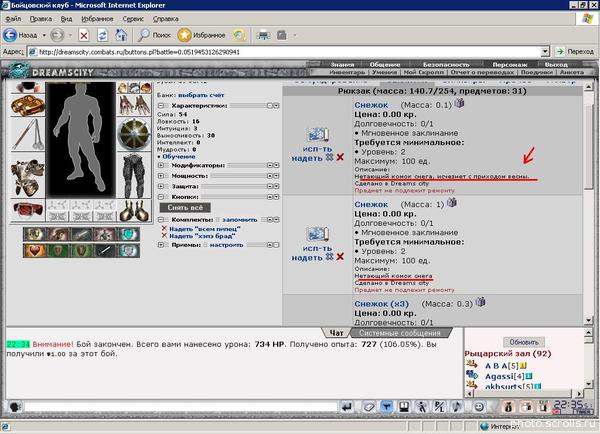The image size is (600, 434).
Task: Click the Обновить button in user list
Action: click(523, 342)
